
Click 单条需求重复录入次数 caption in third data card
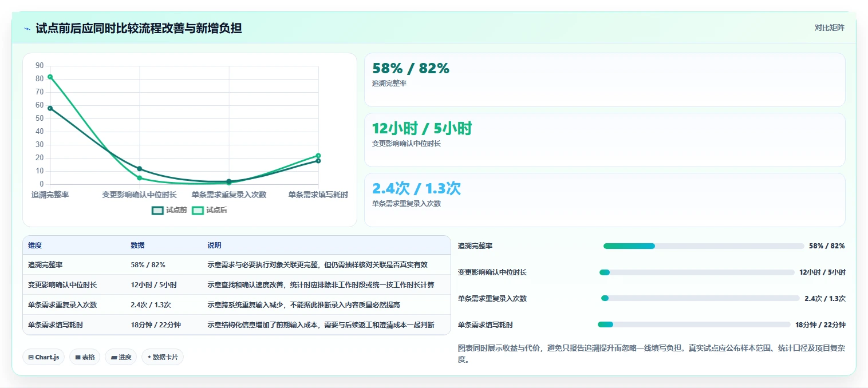point(407,204)
